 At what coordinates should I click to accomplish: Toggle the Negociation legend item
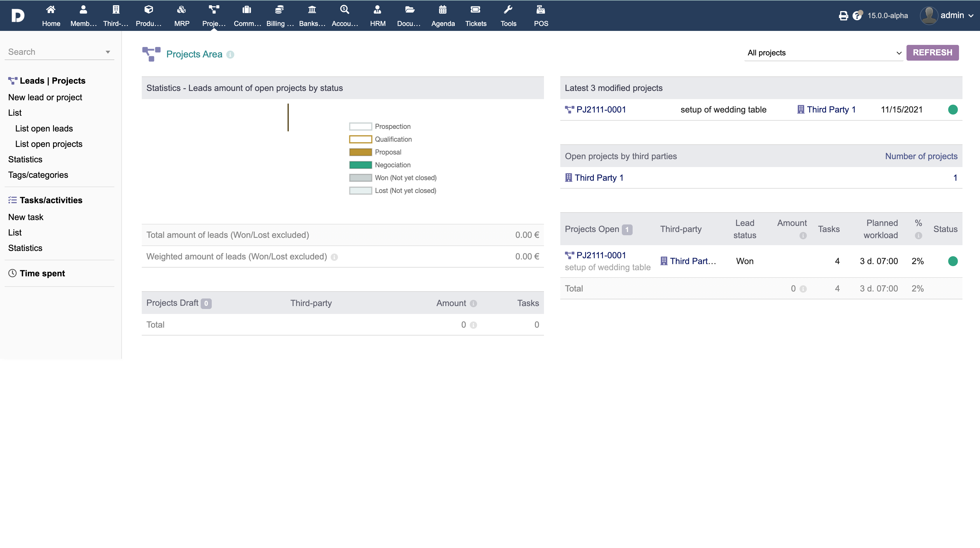click(x=392, y=165)
